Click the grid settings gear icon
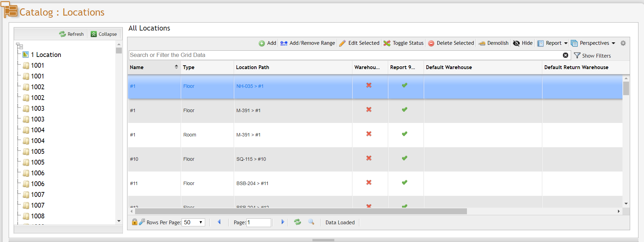The height and width of the screenshot is (242, 644). click(x=623, y=43)
